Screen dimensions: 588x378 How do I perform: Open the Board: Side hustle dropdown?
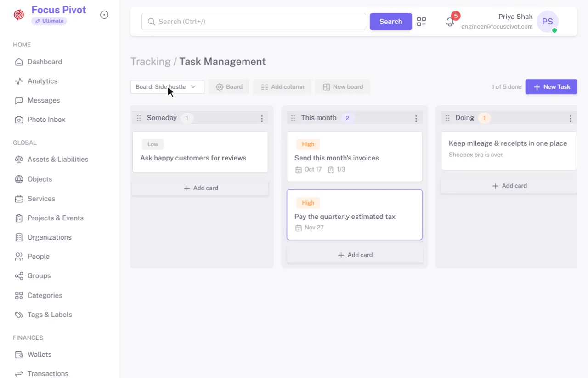pyautogui.click(x=167, y=87)
